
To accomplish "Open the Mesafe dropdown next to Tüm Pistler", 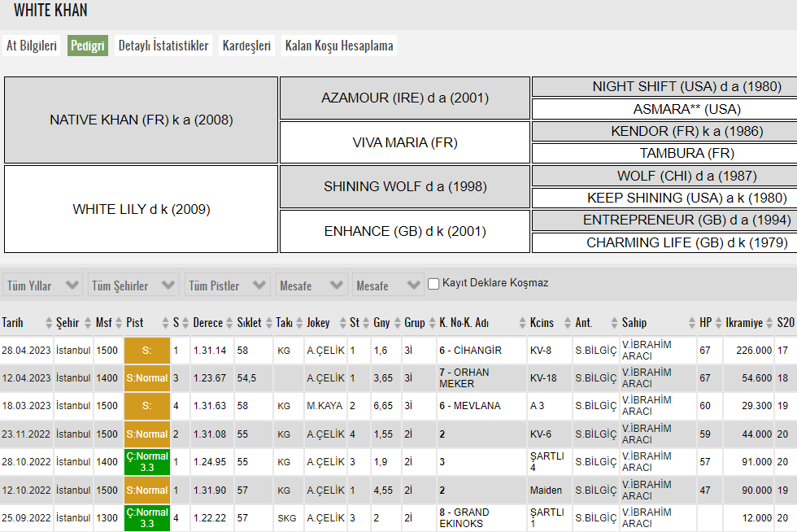I will tap(311, 286).
